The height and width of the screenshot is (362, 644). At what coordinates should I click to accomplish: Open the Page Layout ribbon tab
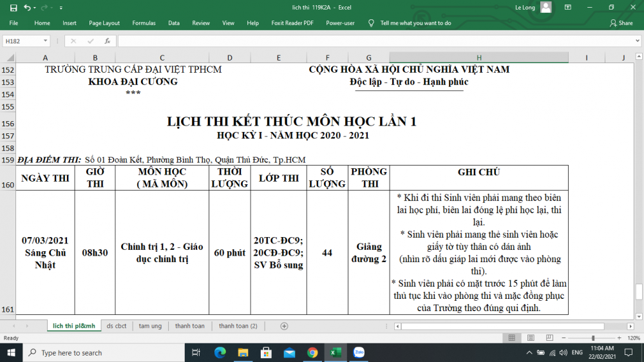[x=104, y=23]
